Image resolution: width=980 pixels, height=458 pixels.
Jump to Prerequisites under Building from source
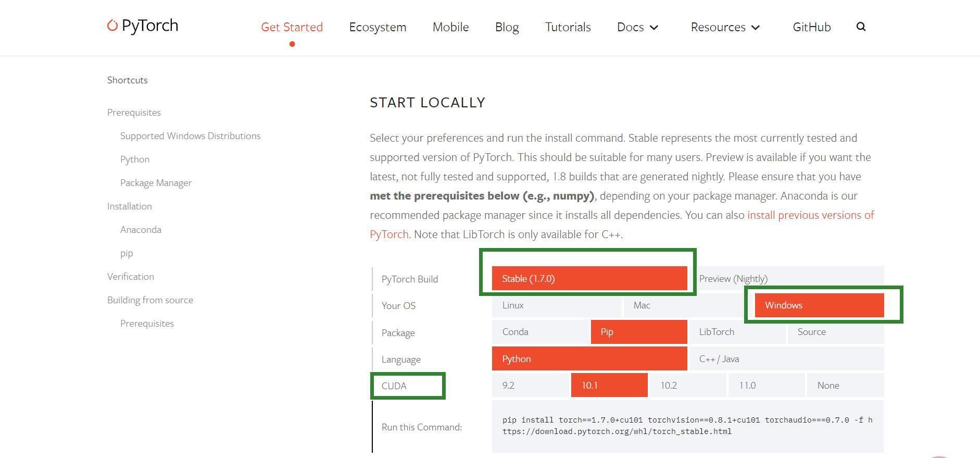[x=147, y=324]
